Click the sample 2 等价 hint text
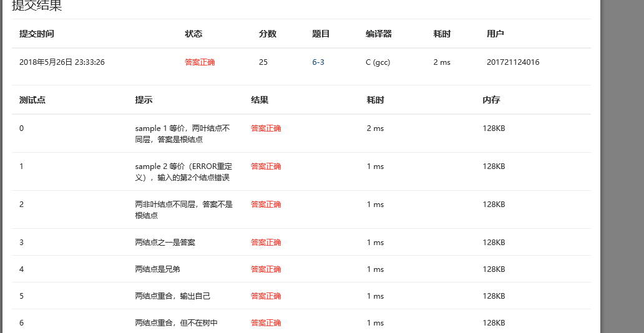This screenshot has height=333, width=644. (184, 172)
